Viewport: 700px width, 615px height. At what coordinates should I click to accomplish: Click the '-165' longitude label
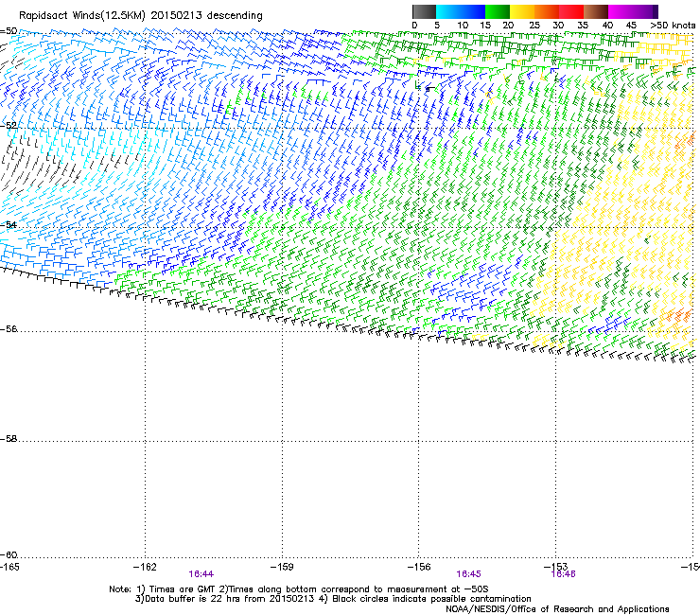pos(9,567)
